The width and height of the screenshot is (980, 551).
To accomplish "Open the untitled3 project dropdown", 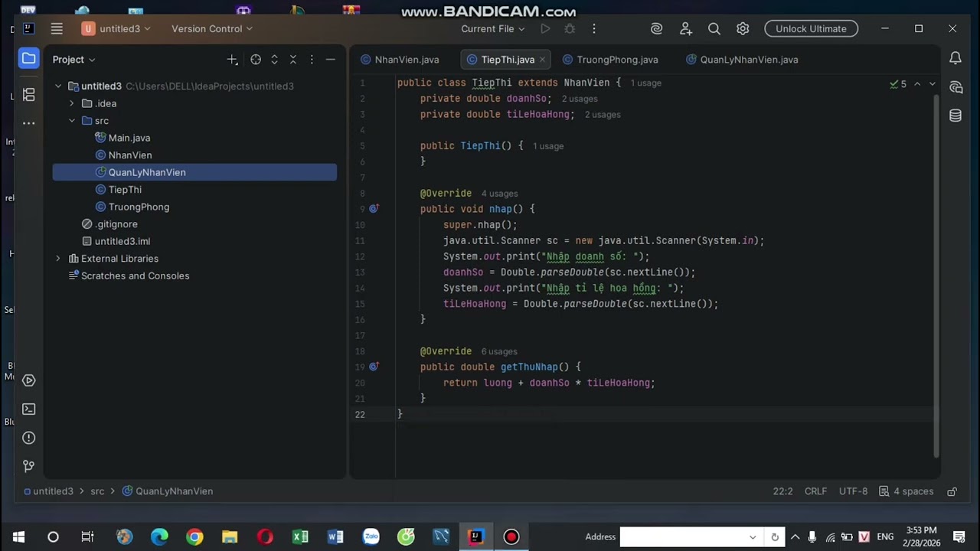I will (x=116, y=28).
